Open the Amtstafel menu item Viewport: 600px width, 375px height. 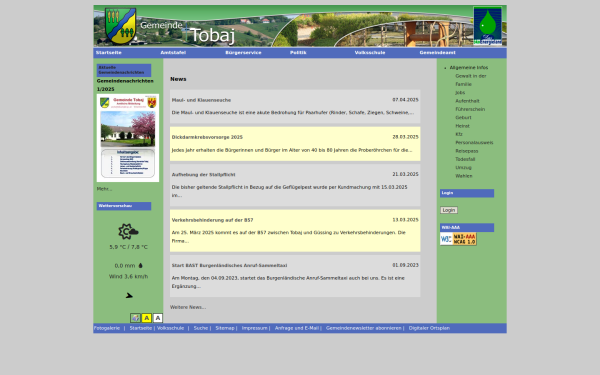click(x=173, y=53)
